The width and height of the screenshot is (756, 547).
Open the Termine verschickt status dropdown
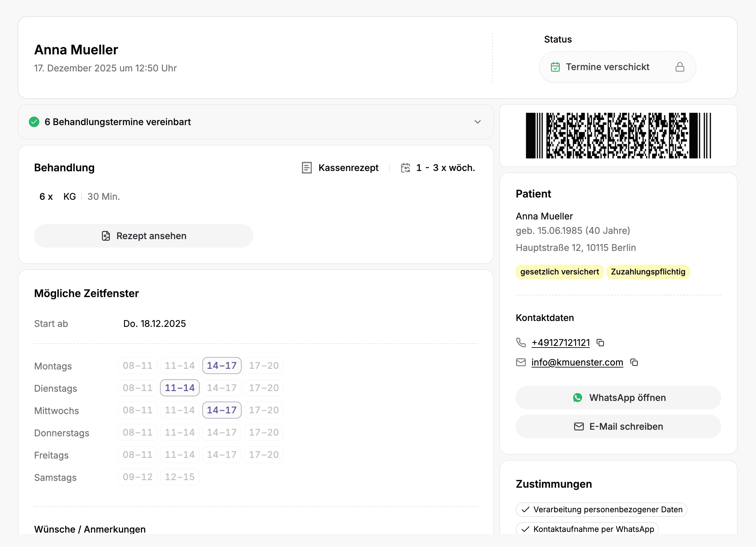tap(617, 67)
